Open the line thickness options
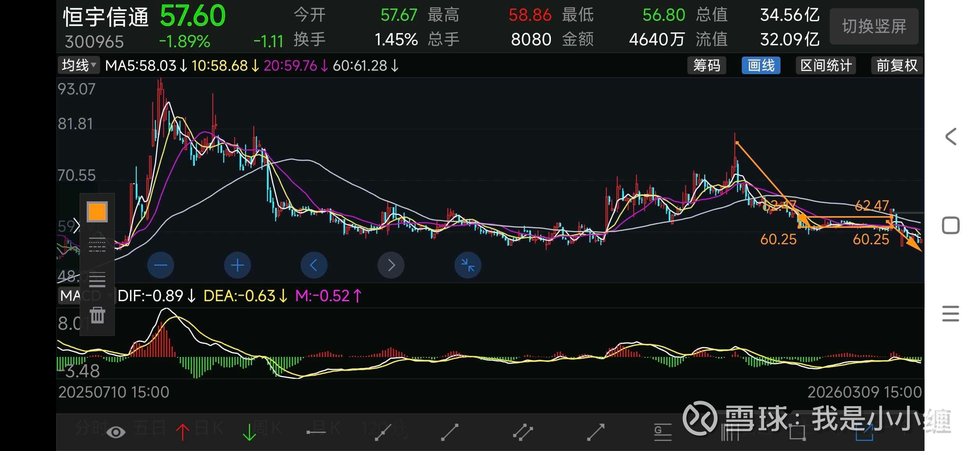This screenshot has height=451, width=980. (x=97, y=279)
